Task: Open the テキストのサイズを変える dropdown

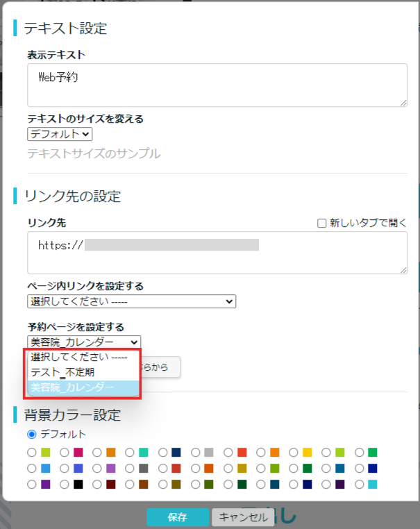Action: 60,134
